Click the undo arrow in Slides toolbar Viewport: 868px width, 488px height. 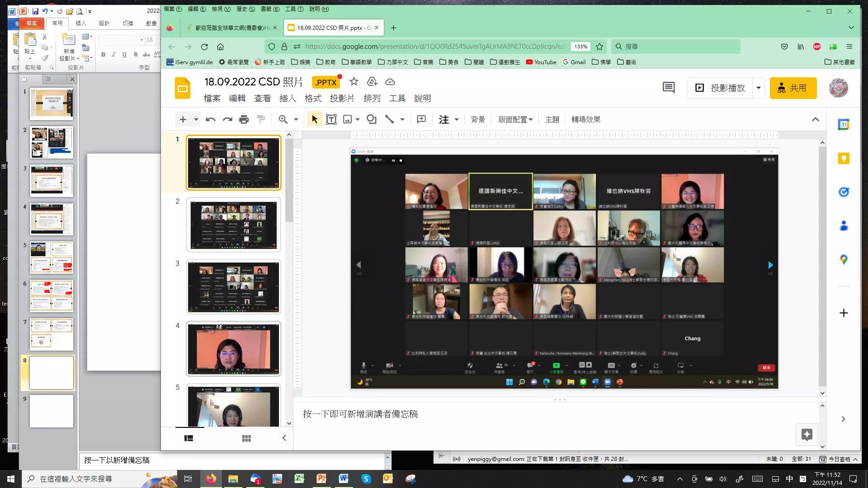[x=210, y=119]
